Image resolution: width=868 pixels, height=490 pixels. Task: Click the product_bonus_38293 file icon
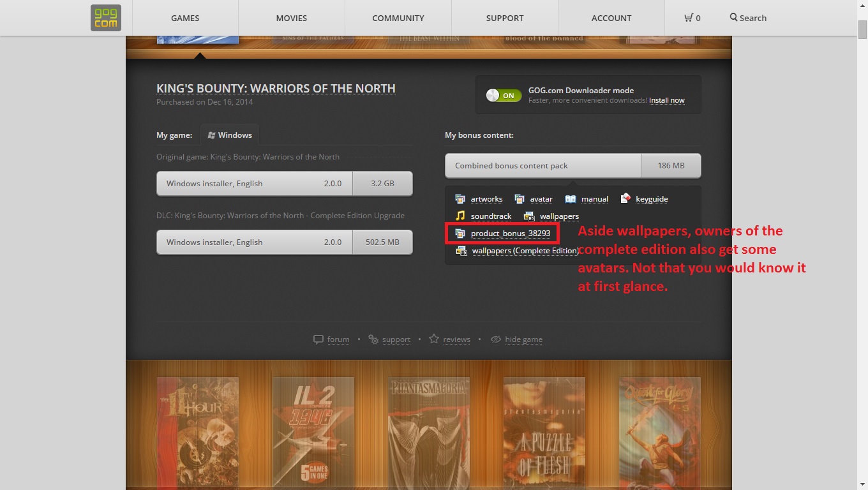(x=460, y=234)
